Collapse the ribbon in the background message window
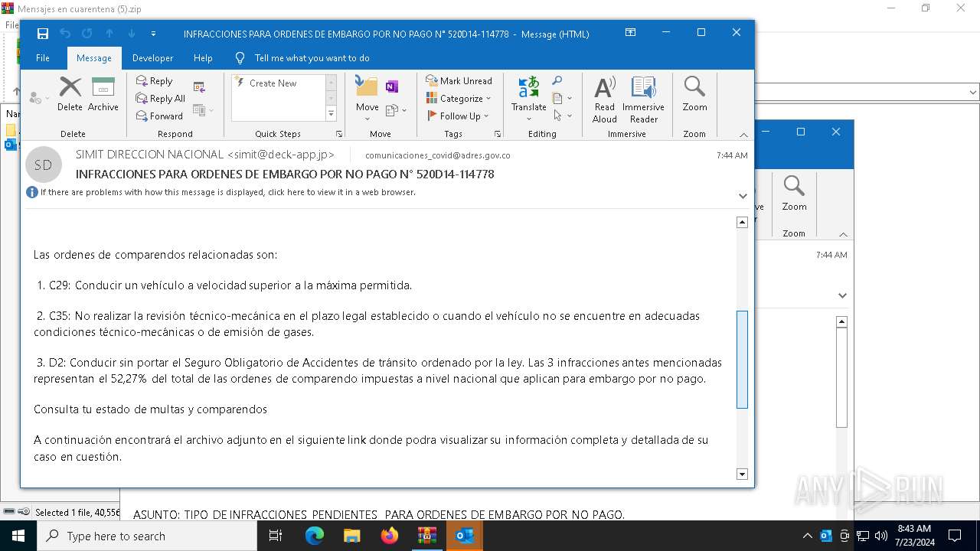980x551 pixels. coord(843,234)
